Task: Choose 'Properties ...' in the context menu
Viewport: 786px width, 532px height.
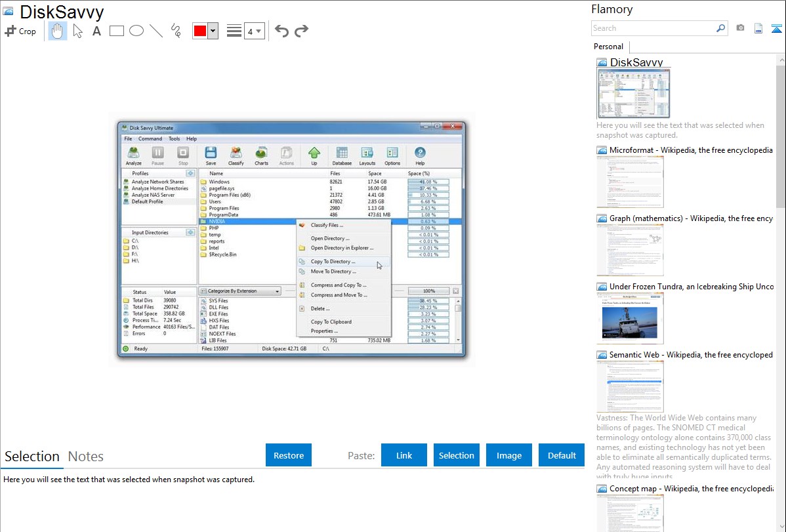Action: [344, 331]
